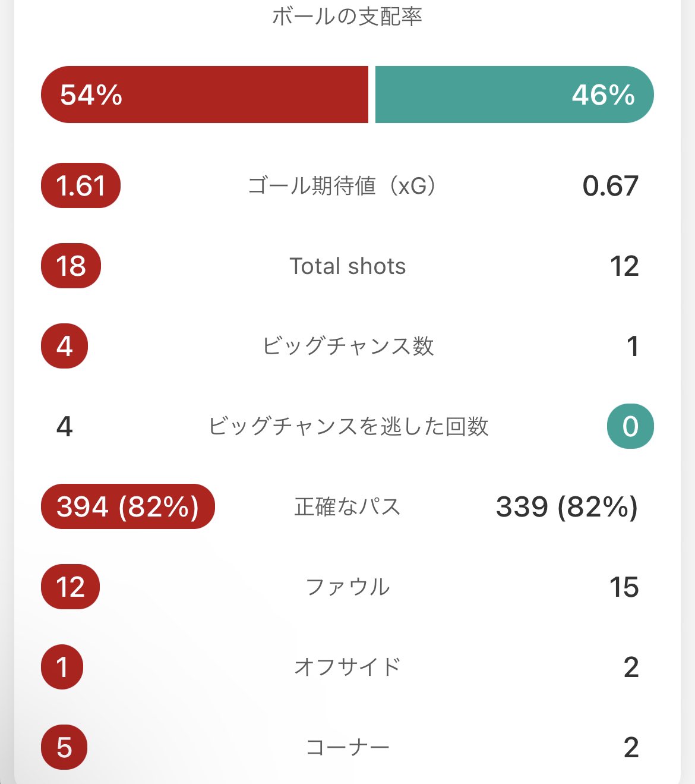
Task: Click the ゴール期待値 (xG) label
Action: (x=342, y=186)
